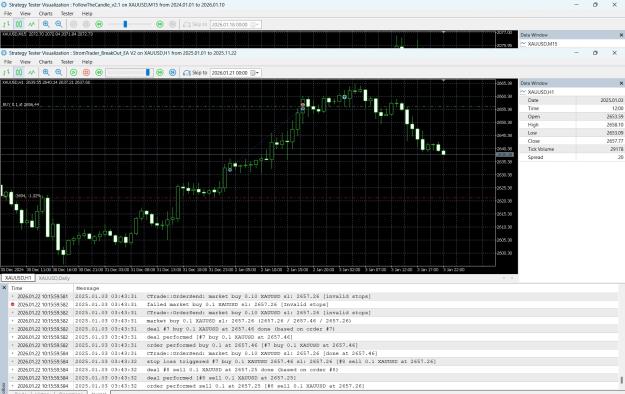Close the Data Window panel of StromTrader window
The image size is (625, 394).
[621, 83]
